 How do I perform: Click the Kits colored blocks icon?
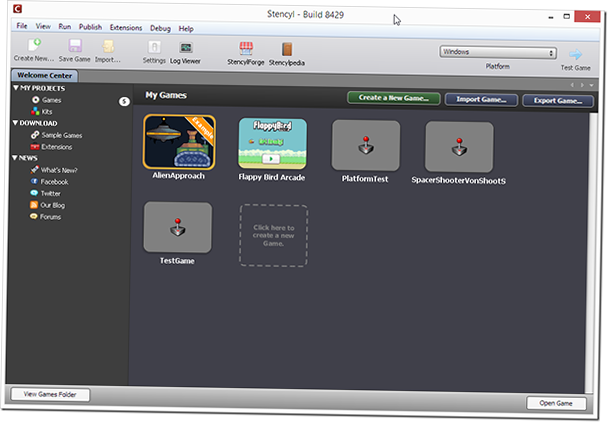click(x=35, y=111)
